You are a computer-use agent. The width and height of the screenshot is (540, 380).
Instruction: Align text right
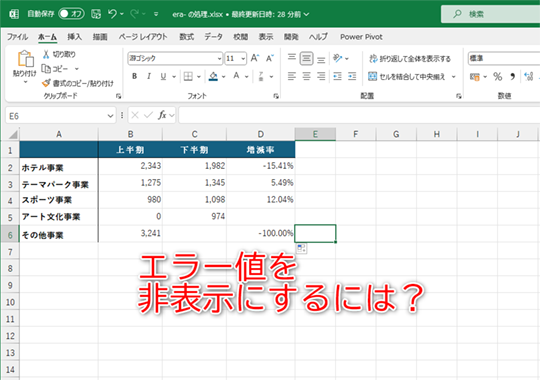tap(321, 76)
